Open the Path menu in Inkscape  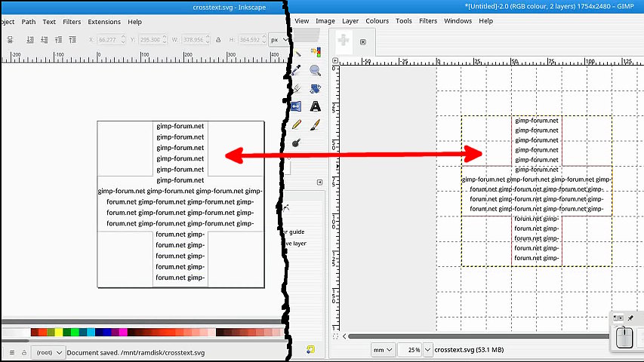pos(29,22)
